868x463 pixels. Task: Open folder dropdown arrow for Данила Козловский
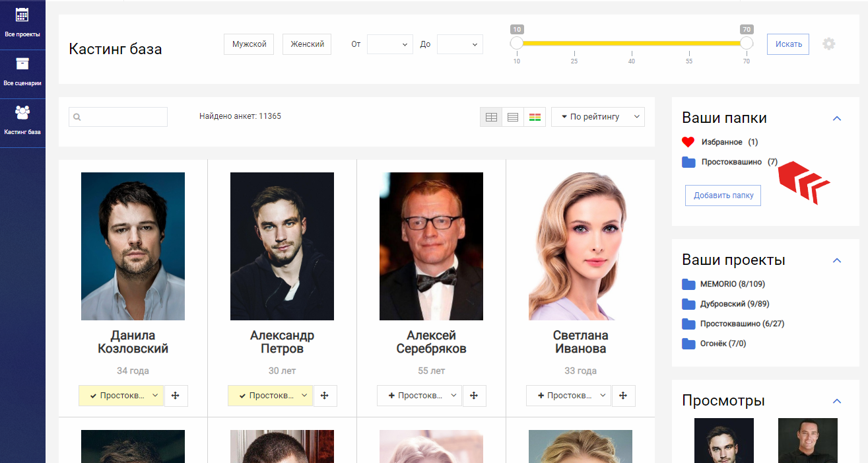[x=156, y=396]
